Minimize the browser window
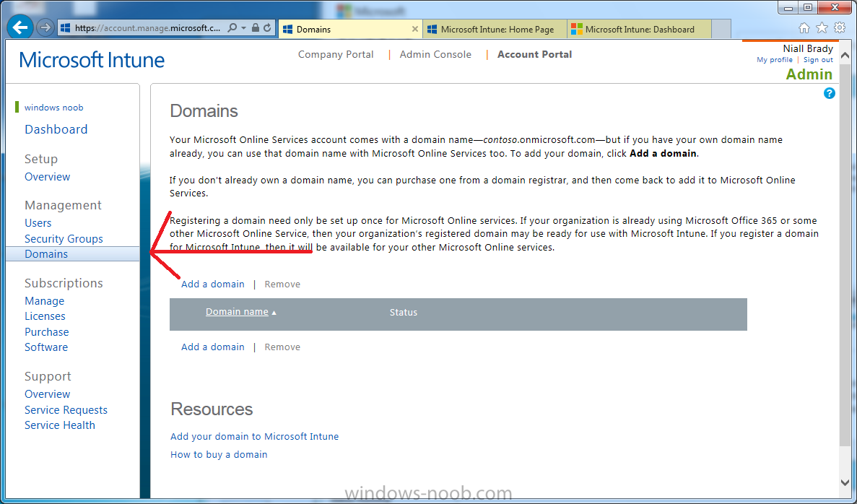 click(788, 8)
